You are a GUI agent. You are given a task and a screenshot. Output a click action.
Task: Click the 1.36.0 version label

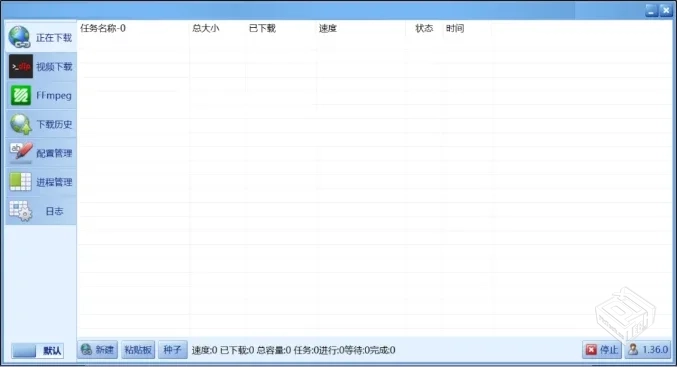(655, 349)
